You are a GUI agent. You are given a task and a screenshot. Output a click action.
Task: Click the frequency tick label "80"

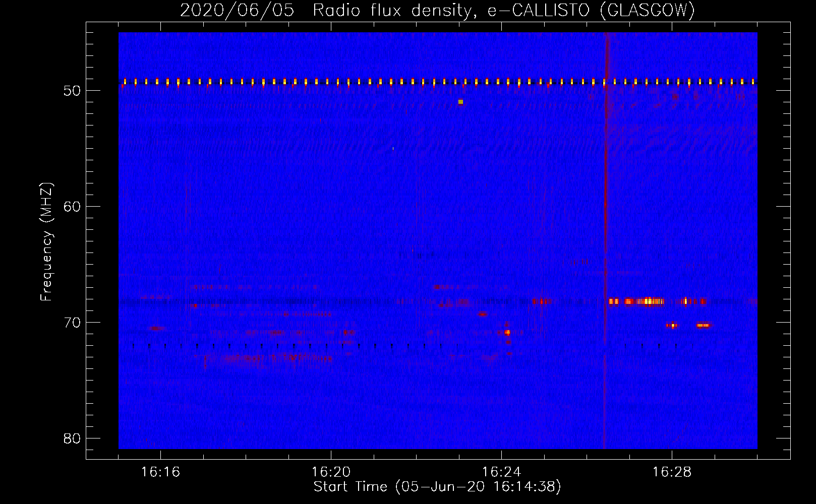pos(72,438)
